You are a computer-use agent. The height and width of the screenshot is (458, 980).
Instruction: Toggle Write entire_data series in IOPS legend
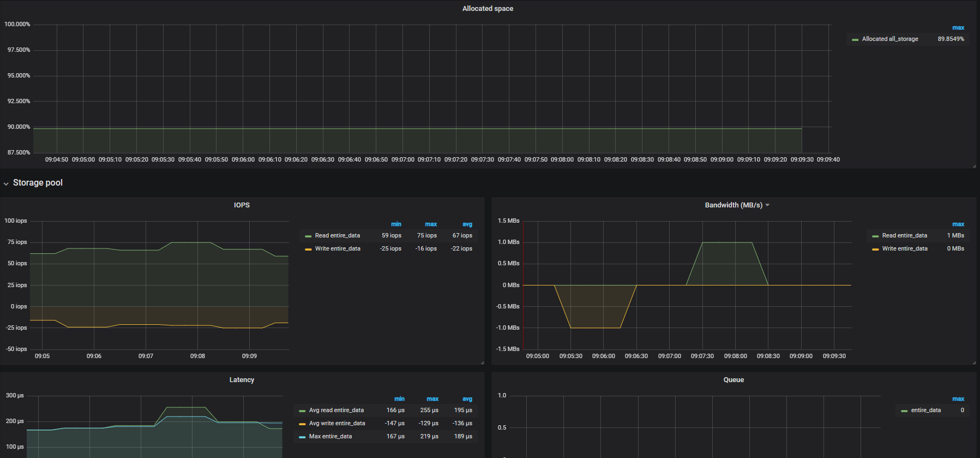338,249
